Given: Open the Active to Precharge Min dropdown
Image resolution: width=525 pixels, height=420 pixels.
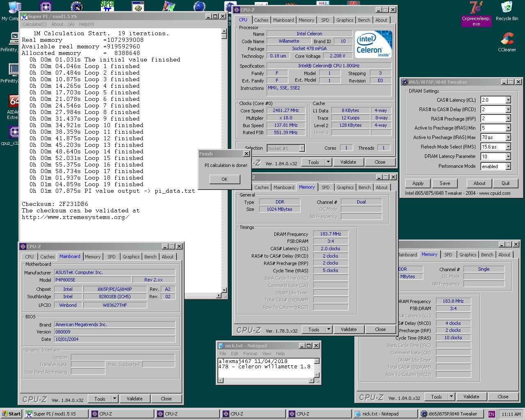Looking at the screenshot, I should click(508, 128).
